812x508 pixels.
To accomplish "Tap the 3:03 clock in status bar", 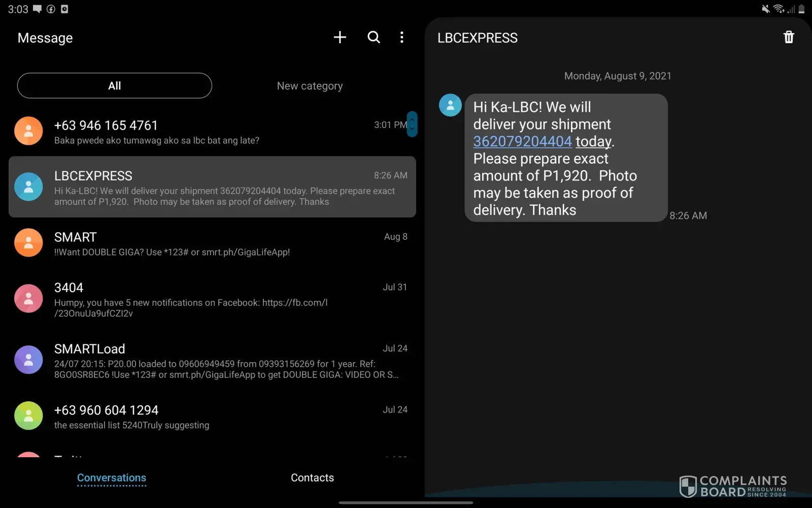I will coord(18,9).
